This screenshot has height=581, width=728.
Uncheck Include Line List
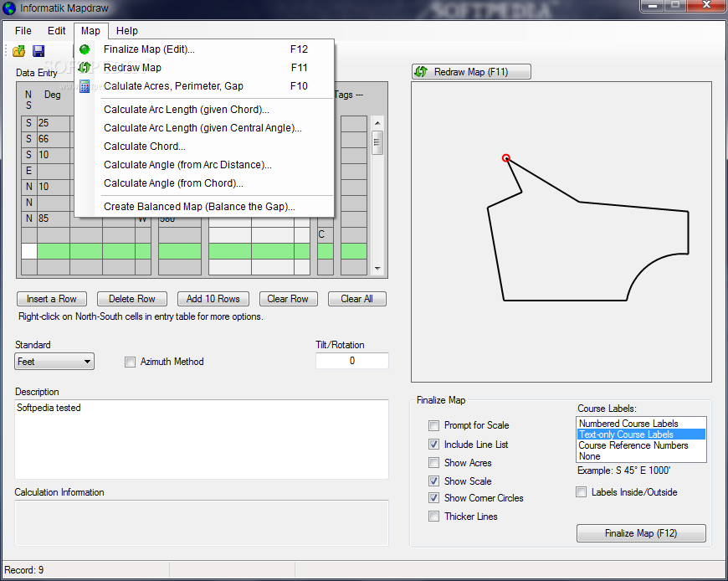(433, 445)
